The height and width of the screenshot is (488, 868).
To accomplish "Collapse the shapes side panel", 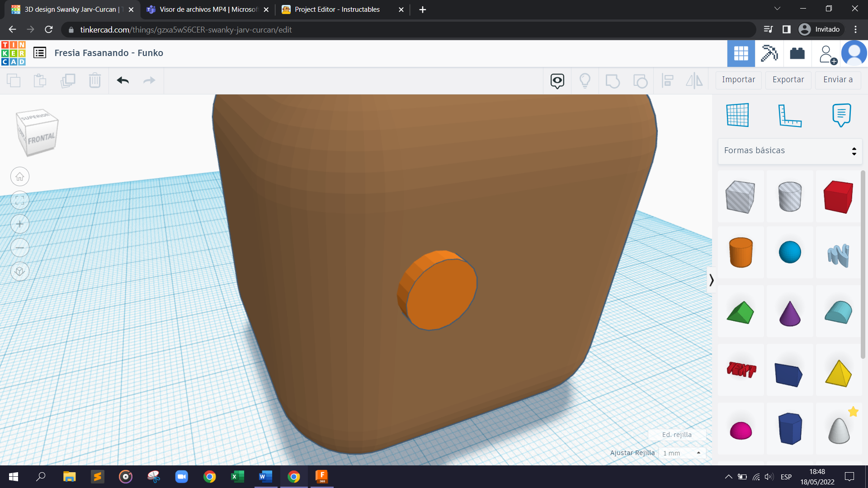I will pos(711,280).
